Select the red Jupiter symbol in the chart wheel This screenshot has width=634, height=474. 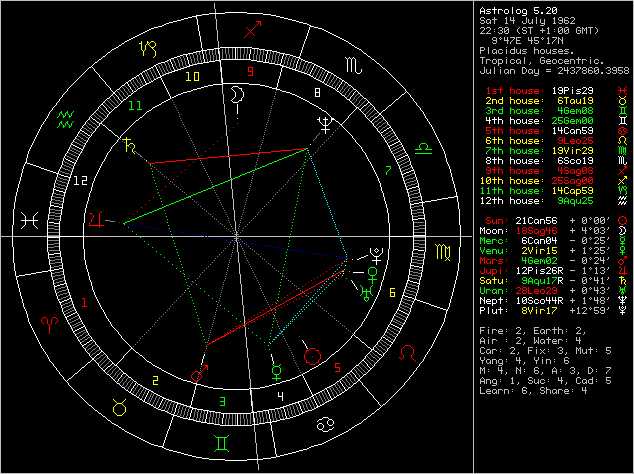click(x=96, y=220)
